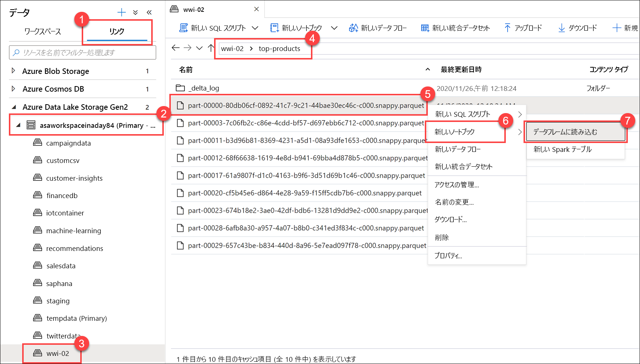Expand the Azure Cosmos DB node
This screenshot has height=364, width=640.
(13, 89)
